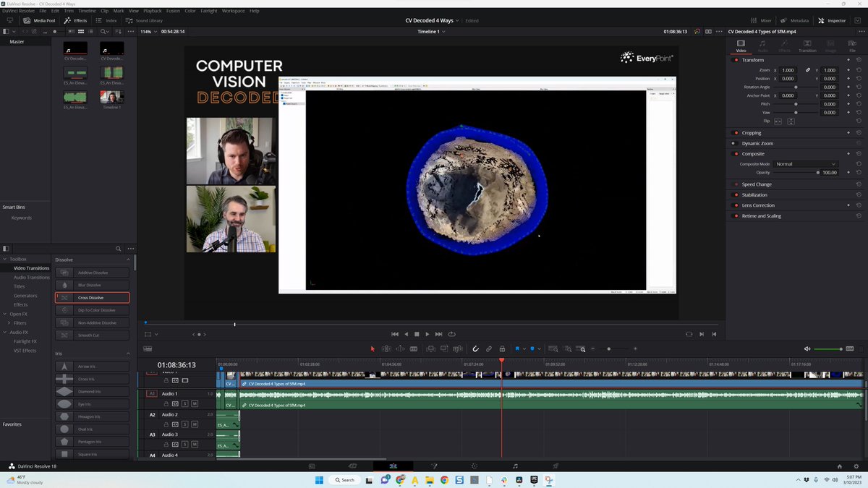
Task: Open the viewer zoom 114% dropdown
Action: click(x=150, y=32)
